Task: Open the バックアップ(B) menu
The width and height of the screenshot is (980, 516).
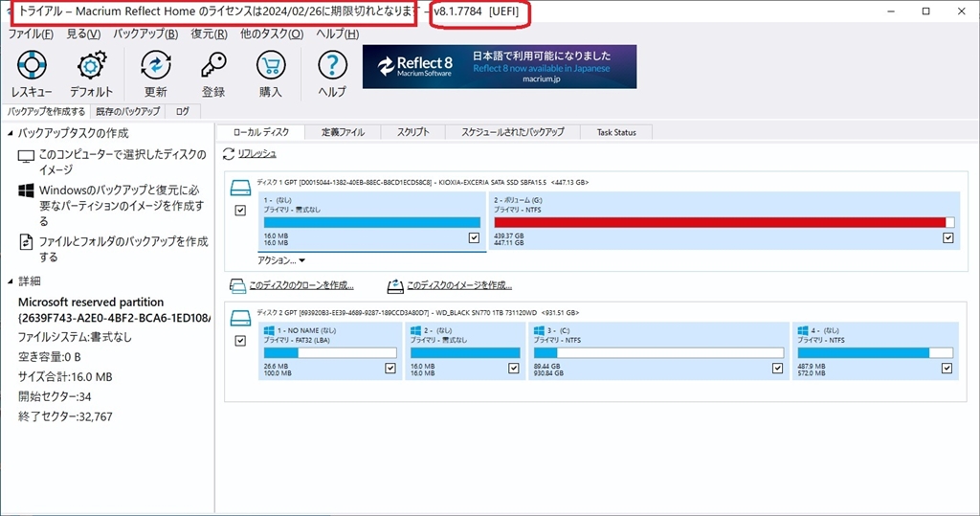Action: coord(145,34)
